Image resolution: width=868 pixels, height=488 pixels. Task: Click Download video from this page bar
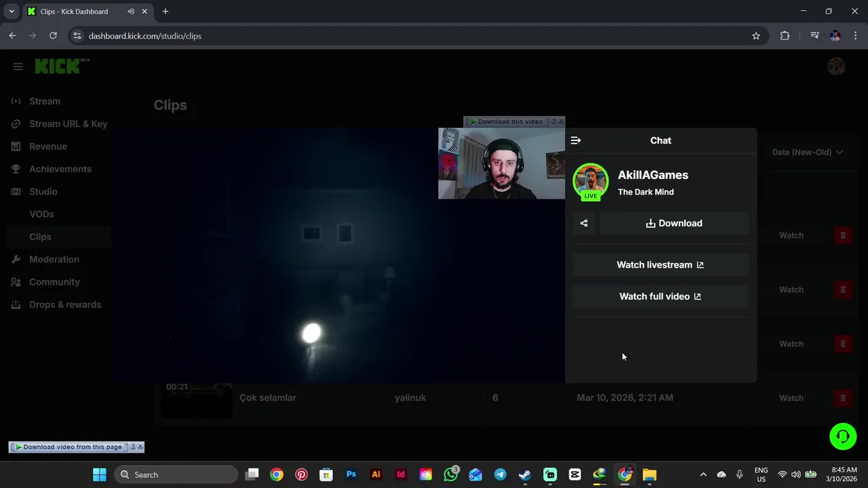pos(68,447)
